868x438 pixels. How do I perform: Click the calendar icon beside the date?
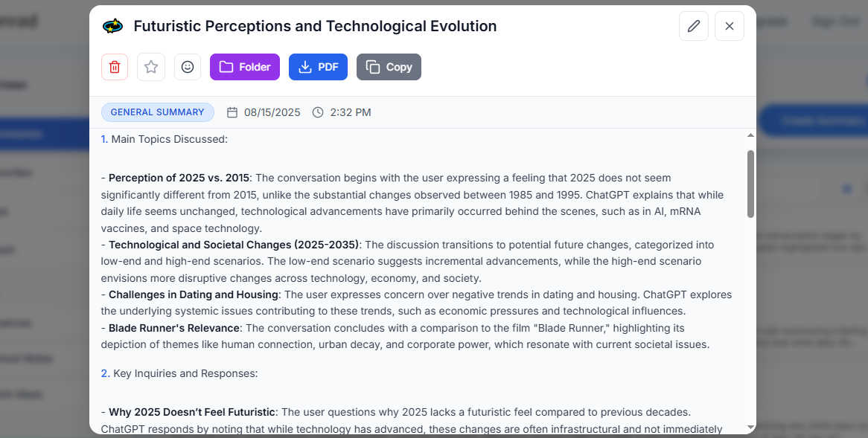pyautogui.click(x=232, y=112)
